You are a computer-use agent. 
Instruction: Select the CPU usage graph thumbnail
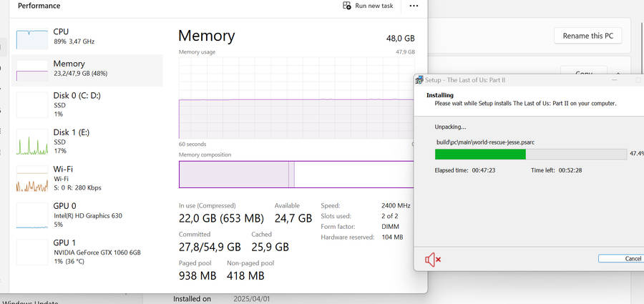click(x=31, y=35)
